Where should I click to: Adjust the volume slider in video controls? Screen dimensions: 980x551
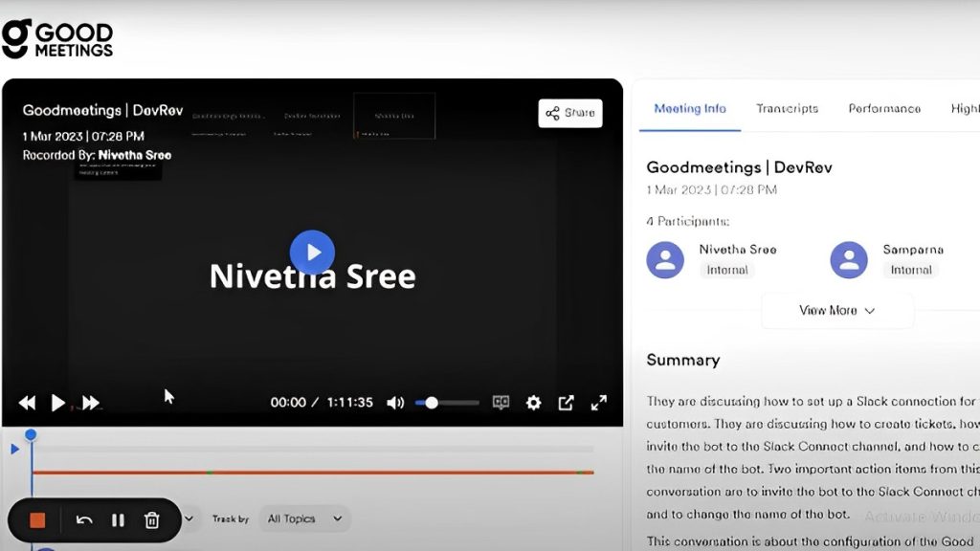click(447, 403)
